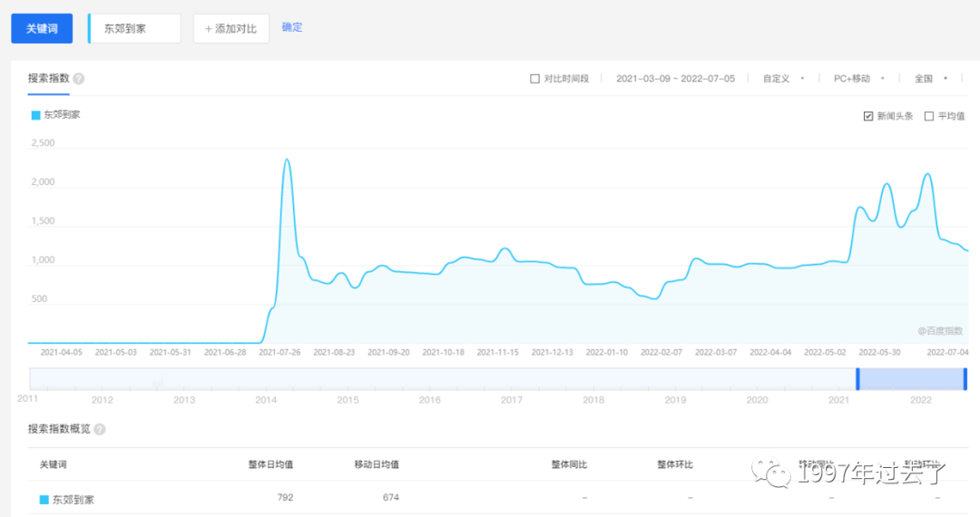The height and width of the screenshot is (517, 980).
Task: Click the 关键词 blue button
Action: point(42,29)
